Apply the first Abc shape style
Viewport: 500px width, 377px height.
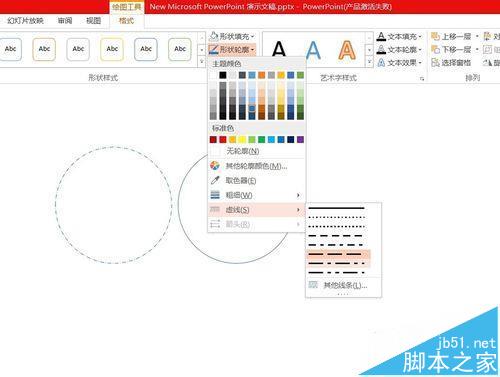coord(10,49)
